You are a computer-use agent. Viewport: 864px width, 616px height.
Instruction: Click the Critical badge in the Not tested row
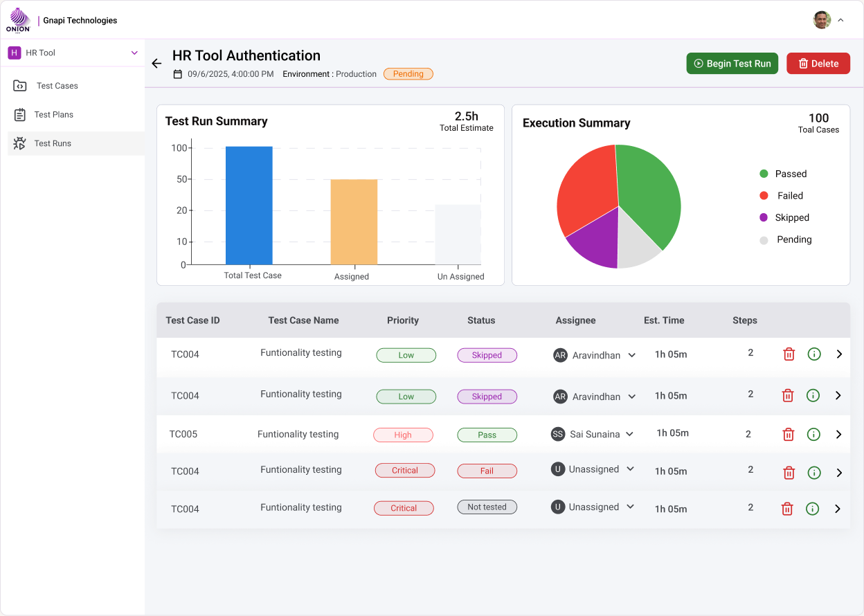click(x=404, y=508)
